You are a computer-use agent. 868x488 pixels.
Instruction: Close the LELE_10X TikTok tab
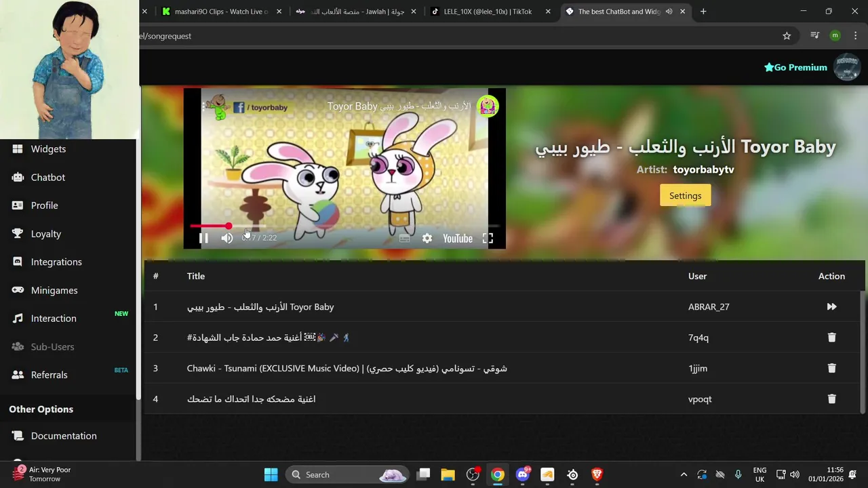pyautogui.click(x=548, y=12)
